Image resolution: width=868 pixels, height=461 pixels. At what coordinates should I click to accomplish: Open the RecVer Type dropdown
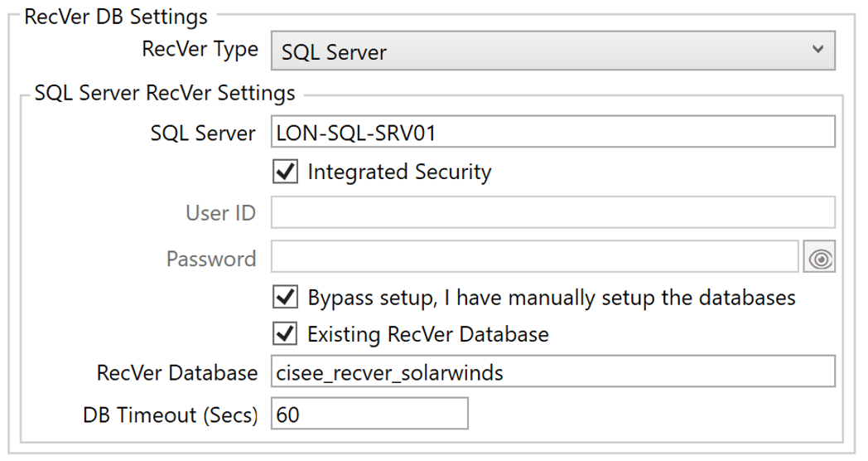[552, 51]
